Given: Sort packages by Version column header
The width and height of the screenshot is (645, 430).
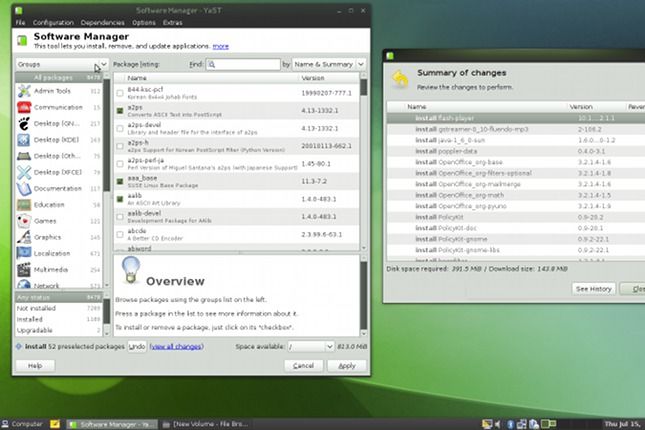Looking at the screenshot, I should [x=328, y=78].
